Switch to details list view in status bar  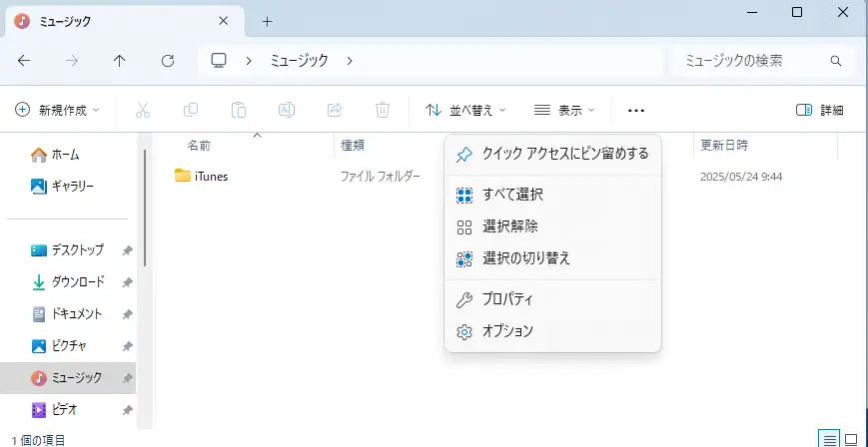[829, 439]
